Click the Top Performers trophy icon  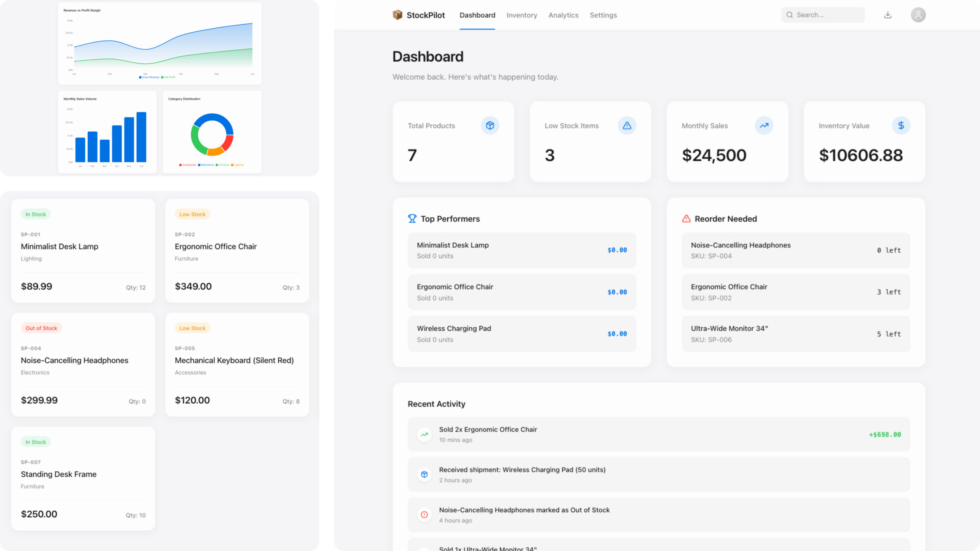[412, 218]
